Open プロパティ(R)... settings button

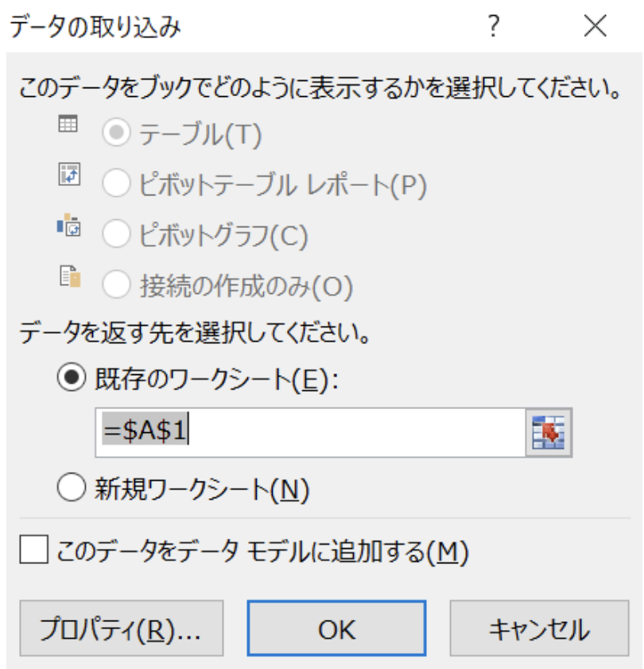[x=121, y=629]
